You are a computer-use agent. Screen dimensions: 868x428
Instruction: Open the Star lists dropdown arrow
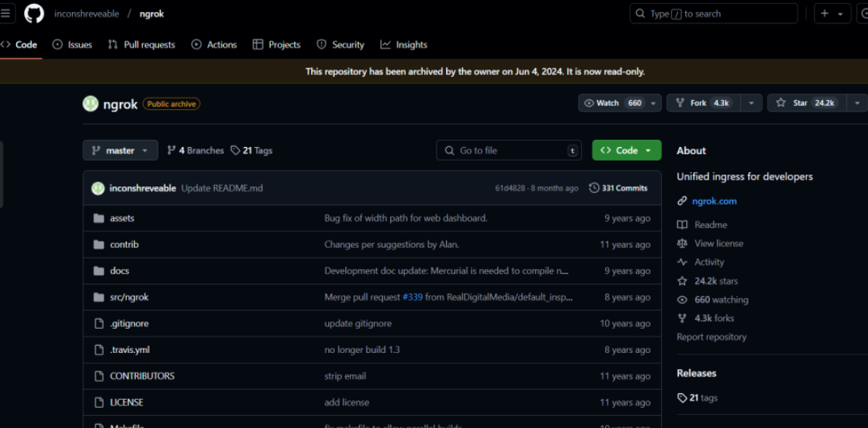pyautogui.click(x=857, y=103)
